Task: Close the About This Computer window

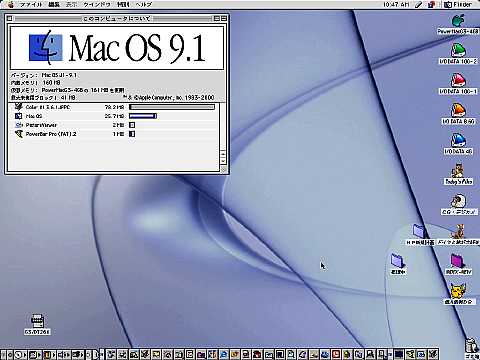Action: click(x=9, y=18)
